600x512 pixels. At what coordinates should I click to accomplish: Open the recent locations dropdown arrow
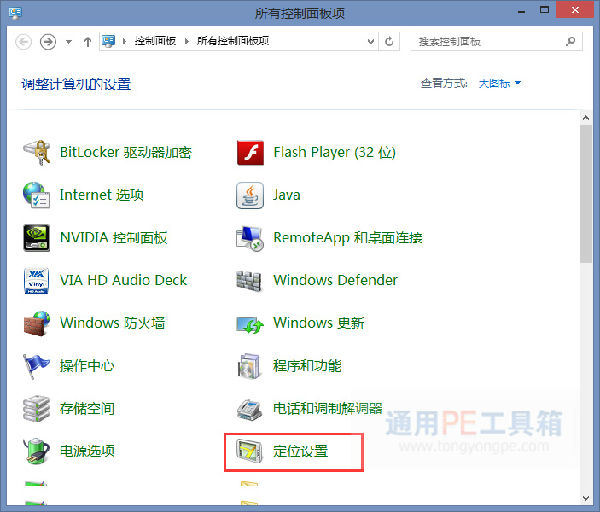[x=69, y=42]
